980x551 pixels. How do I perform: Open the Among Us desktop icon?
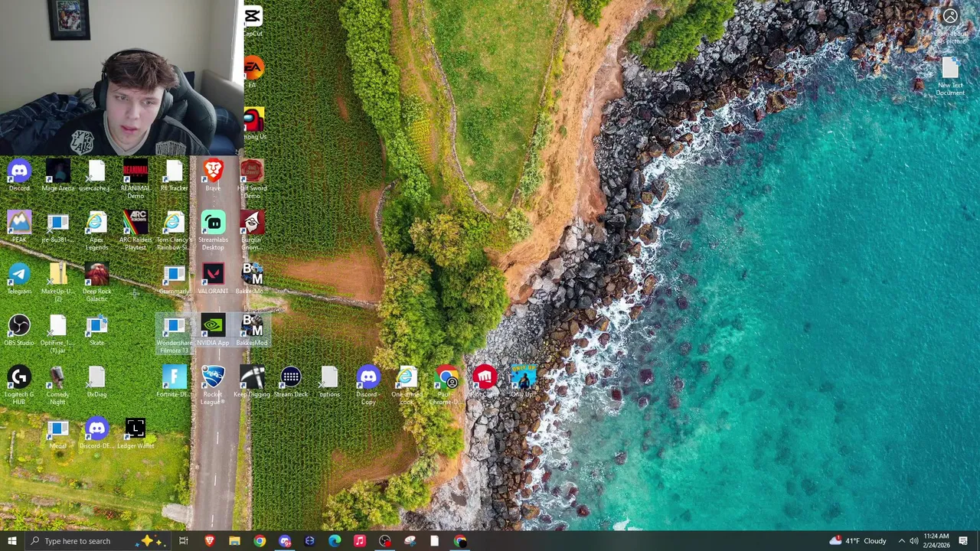[x=253, y=124]
